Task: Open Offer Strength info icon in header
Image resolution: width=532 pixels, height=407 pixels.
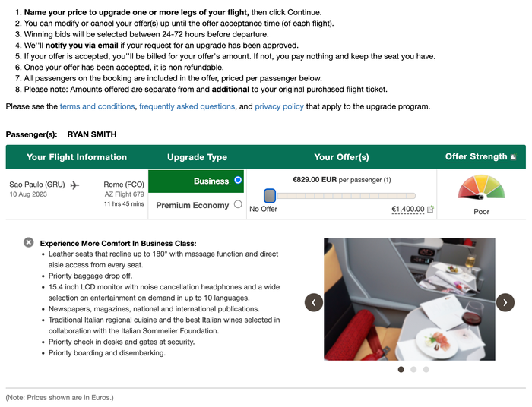Action: click(x=514, y=157)
